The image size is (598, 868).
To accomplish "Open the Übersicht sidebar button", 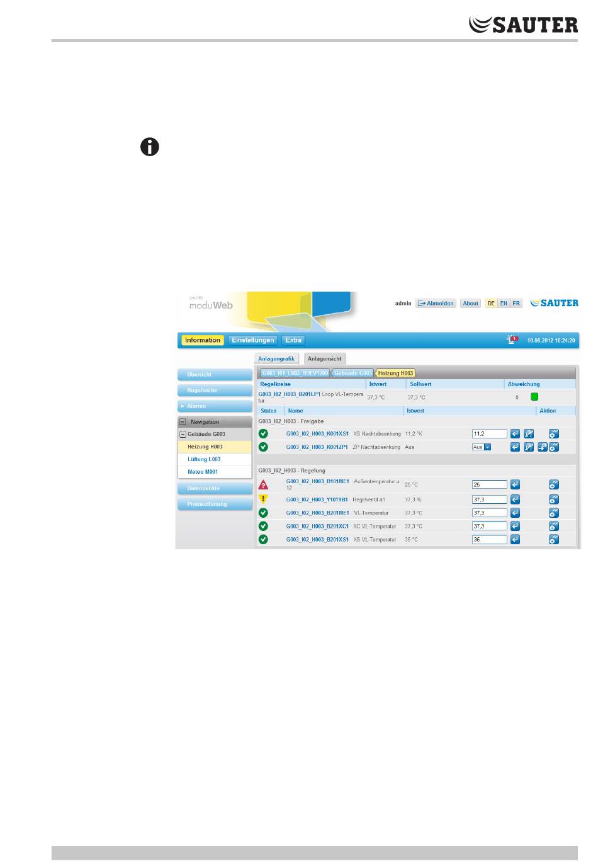I will tap(215, 375).
